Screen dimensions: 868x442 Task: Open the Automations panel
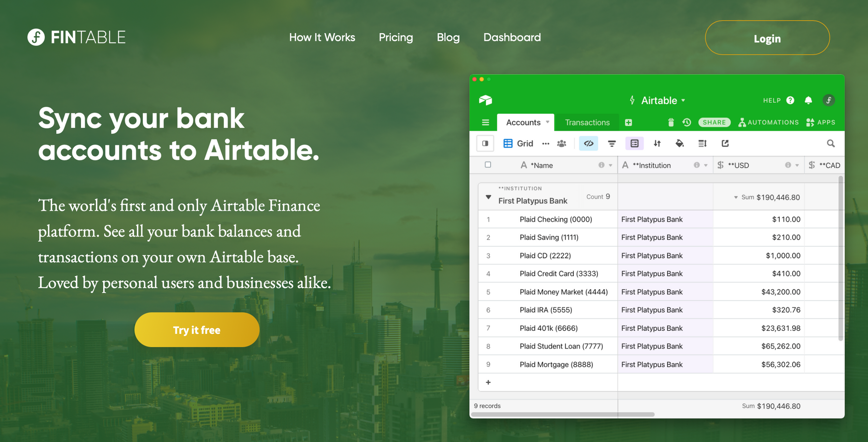click(x=768, y=122)
